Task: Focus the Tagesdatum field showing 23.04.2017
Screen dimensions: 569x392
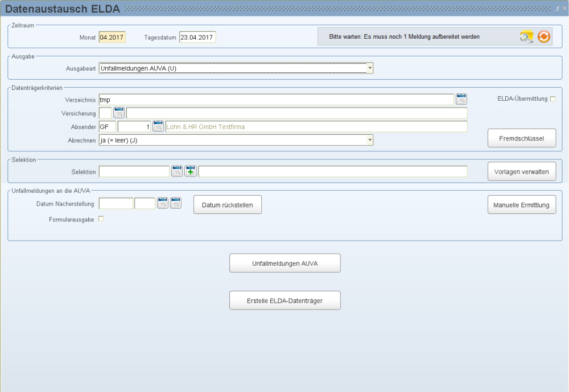Action: point(197,38)
